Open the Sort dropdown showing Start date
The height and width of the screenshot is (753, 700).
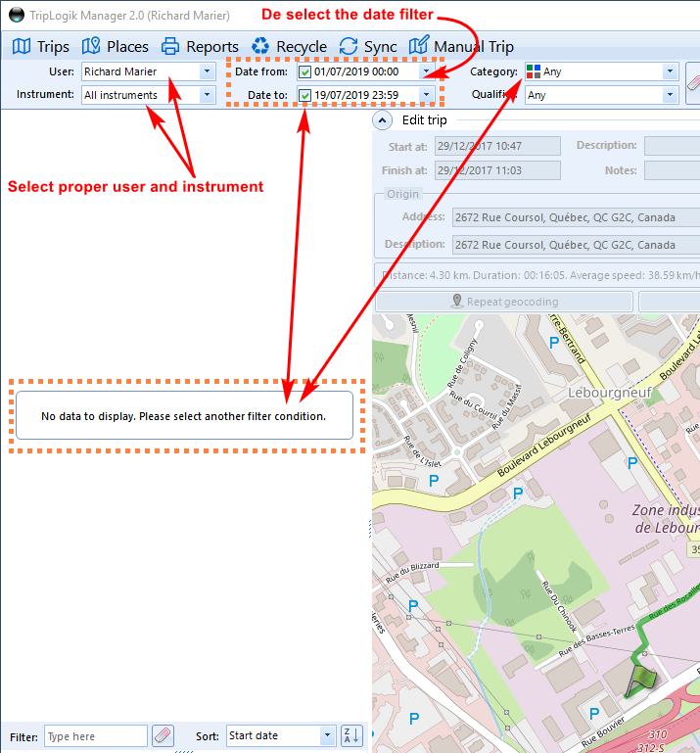(327, 735)
